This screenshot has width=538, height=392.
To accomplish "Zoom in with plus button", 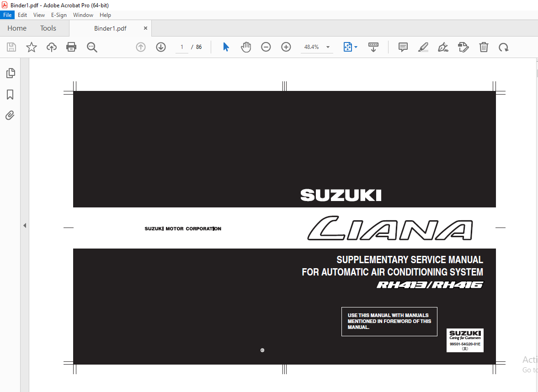I will [x=286, y=47].
